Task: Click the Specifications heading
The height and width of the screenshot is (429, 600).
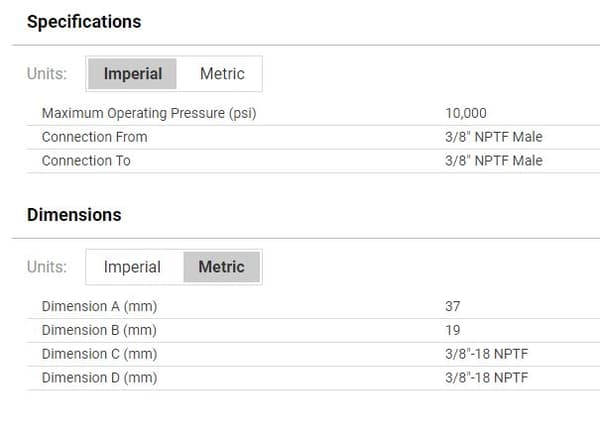Action: click(84, 22)
